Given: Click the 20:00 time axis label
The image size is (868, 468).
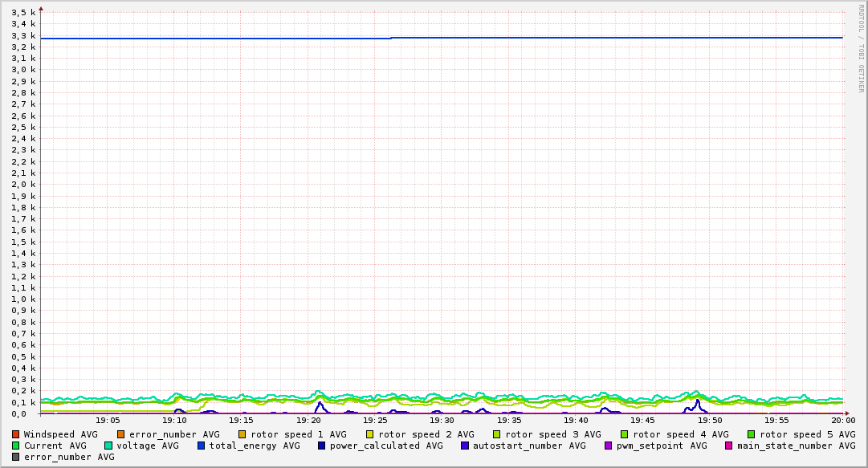Looking at the screenshot, I should [x=843, y=421].
